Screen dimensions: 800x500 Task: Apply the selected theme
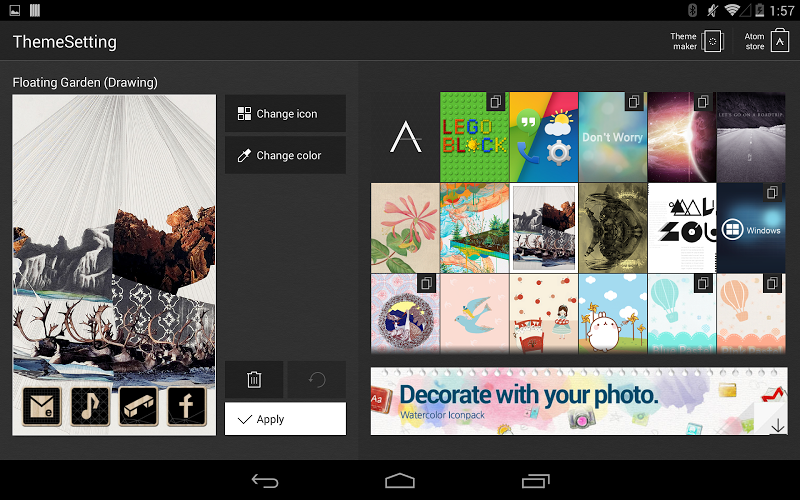pyautogui.click(x=285, y=419)
